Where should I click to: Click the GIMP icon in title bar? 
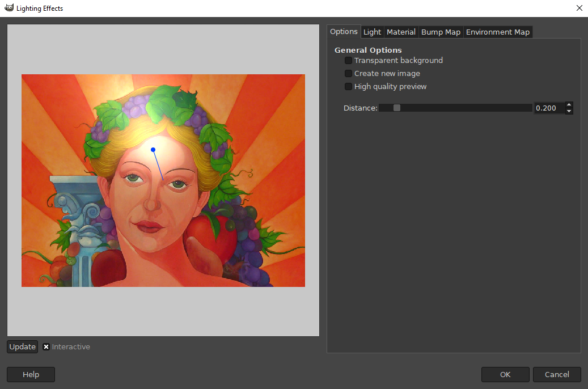(9, 8)
